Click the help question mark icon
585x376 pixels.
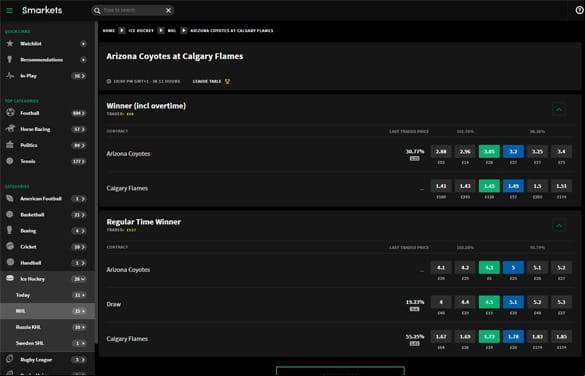click(x=580, y=10)
